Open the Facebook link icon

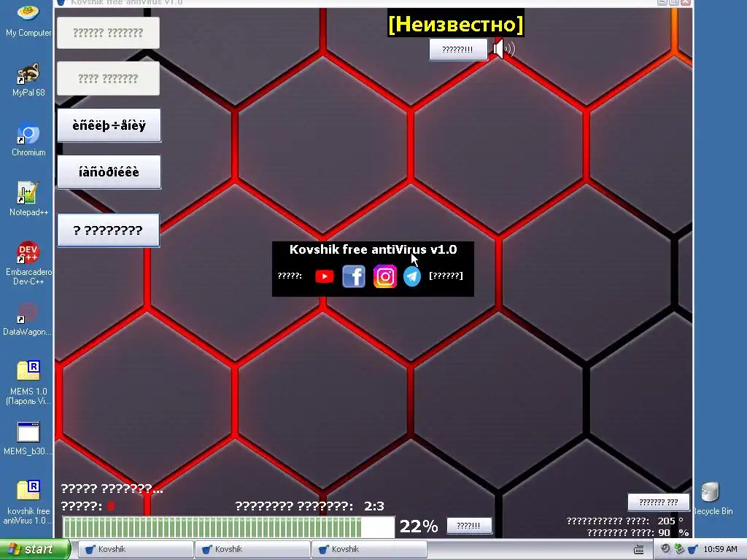pos(354,276)
